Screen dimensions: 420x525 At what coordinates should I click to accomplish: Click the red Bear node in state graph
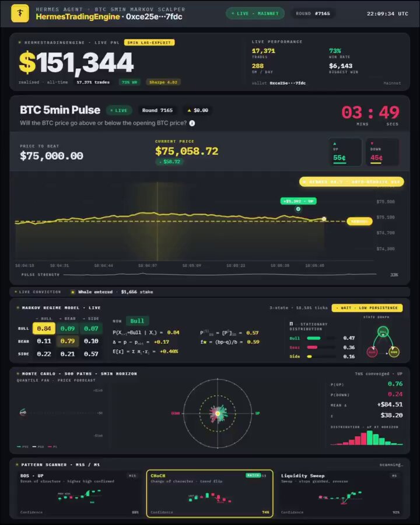[x=372, y=352]
